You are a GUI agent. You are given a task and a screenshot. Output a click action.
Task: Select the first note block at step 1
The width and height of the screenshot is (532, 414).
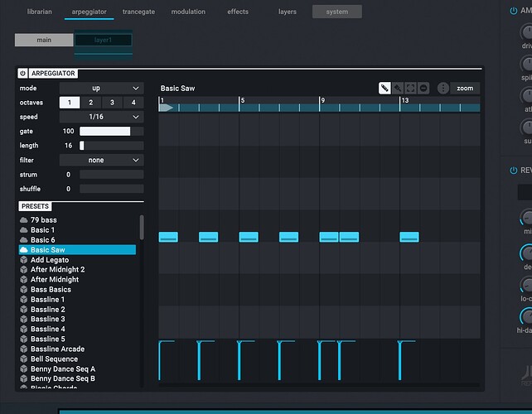(x=168, y=237)
